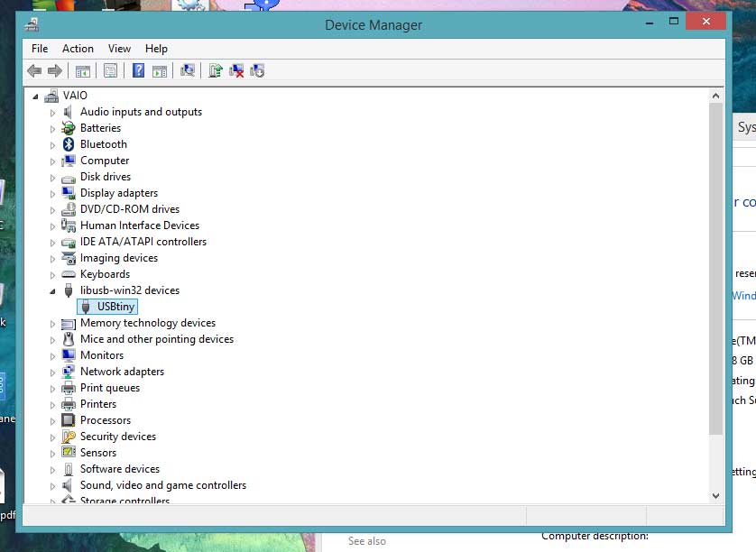The image size is (756, 552).
Task: Select the 'VAIO' root label
Action: (x=75, y=96)
